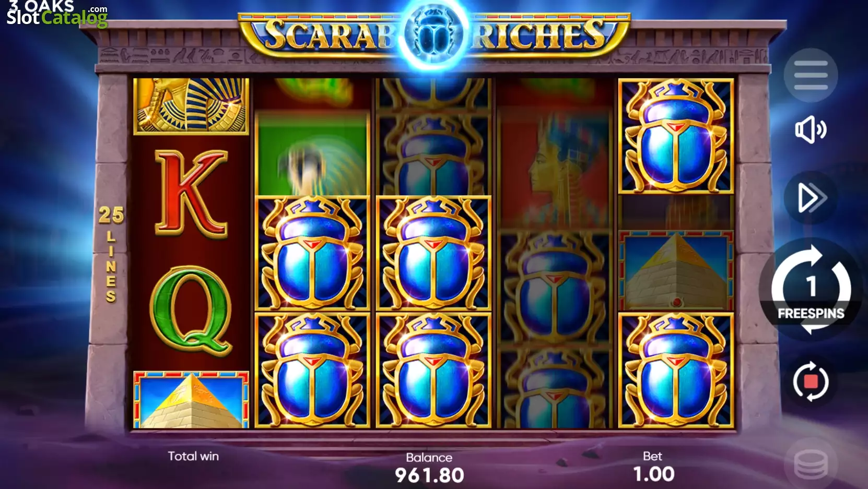Click the glowing scarab logo emblem
The width and height of the screenshot is (868, 489).
[433, 34]
